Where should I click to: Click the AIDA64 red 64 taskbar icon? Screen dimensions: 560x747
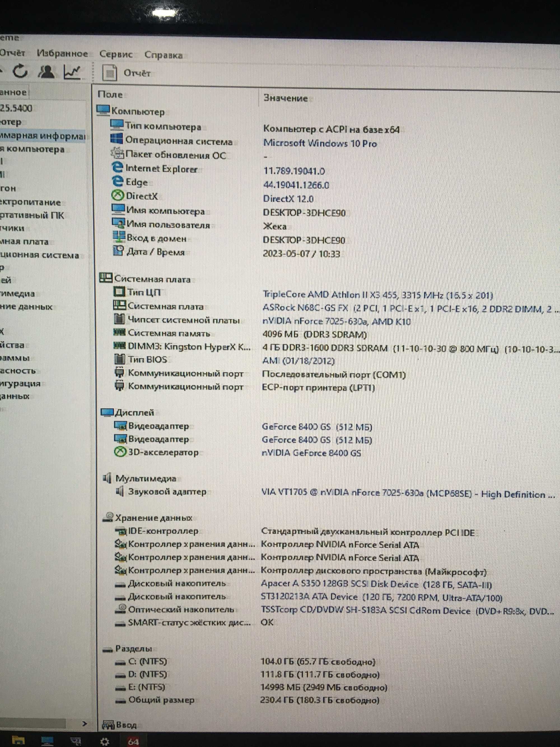133,741
